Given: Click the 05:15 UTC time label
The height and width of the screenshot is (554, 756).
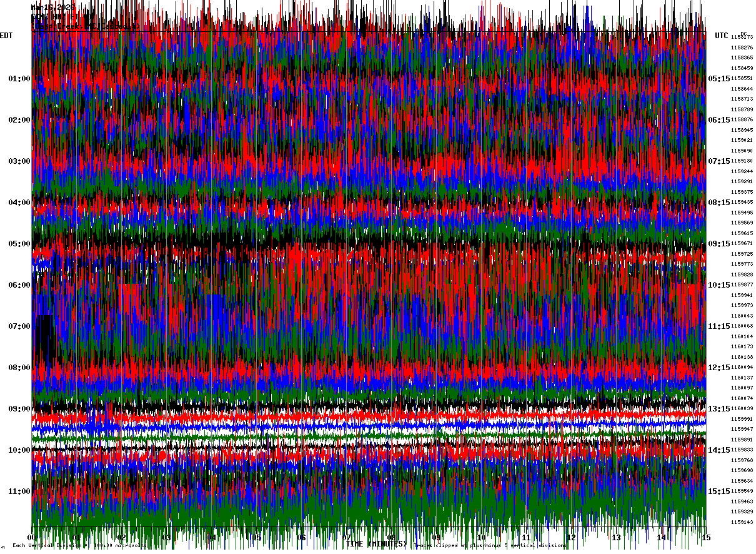Looking at the screenshot, I should [719, 79].
